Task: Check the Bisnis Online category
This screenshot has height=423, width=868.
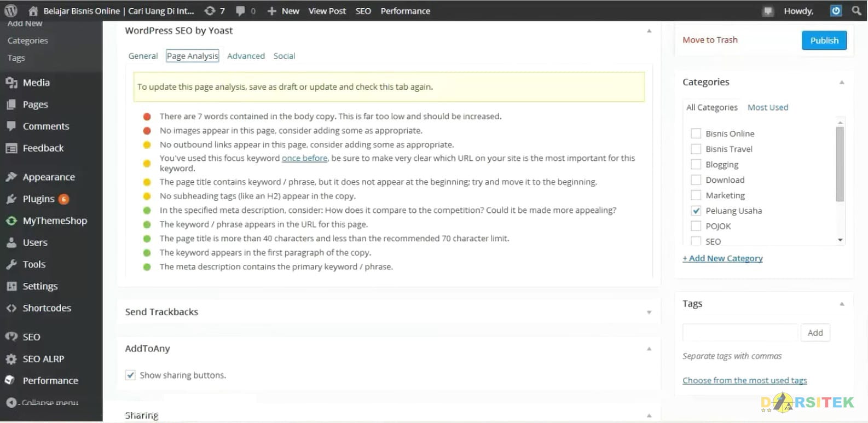Action: click(x=696, y=134)
